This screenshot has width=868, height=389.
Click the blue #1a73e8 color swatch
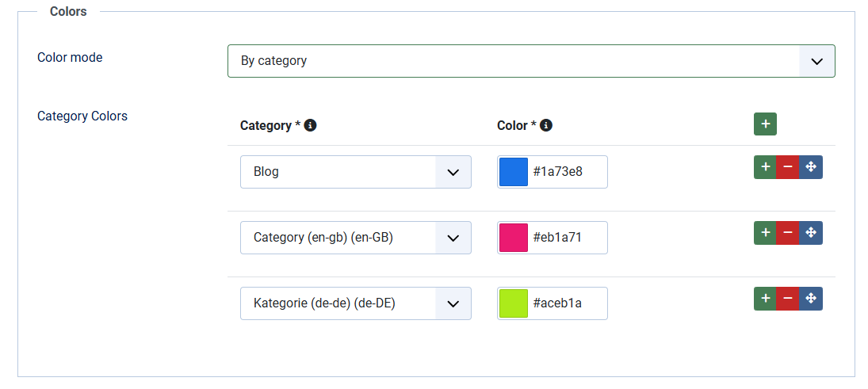point(514,172)
